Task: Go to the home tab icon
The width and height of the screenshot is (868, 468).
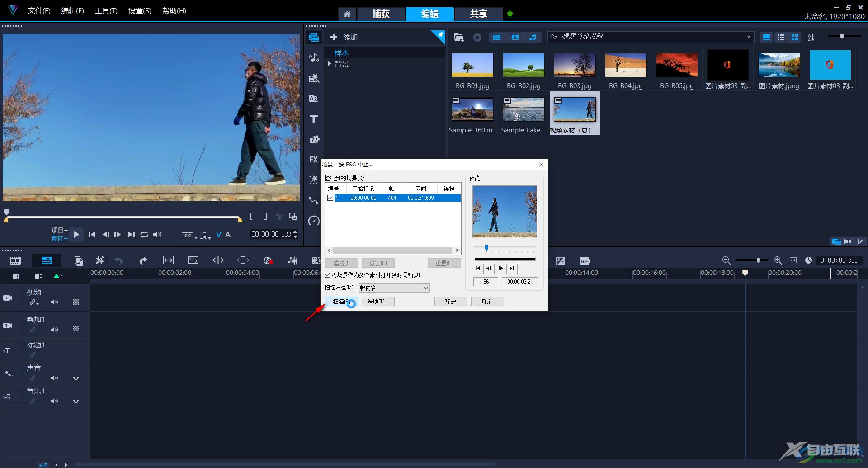Action: (347, 14)
